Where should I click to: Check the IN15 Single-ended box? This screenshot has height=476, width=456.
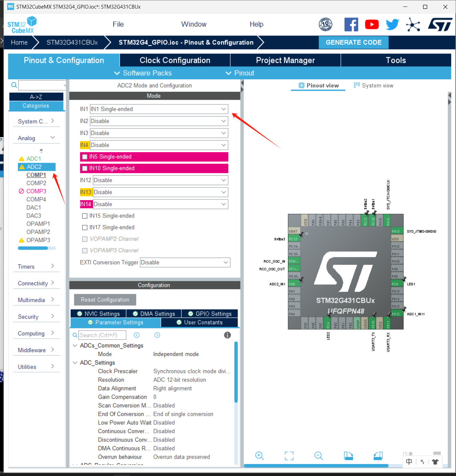coord(85,216)
